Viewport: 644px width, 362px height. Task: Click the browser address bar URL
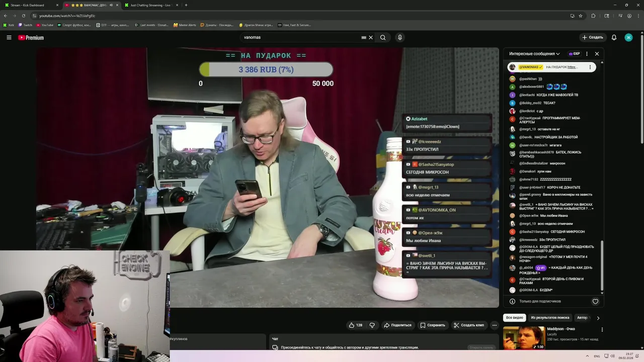[67, 16]
